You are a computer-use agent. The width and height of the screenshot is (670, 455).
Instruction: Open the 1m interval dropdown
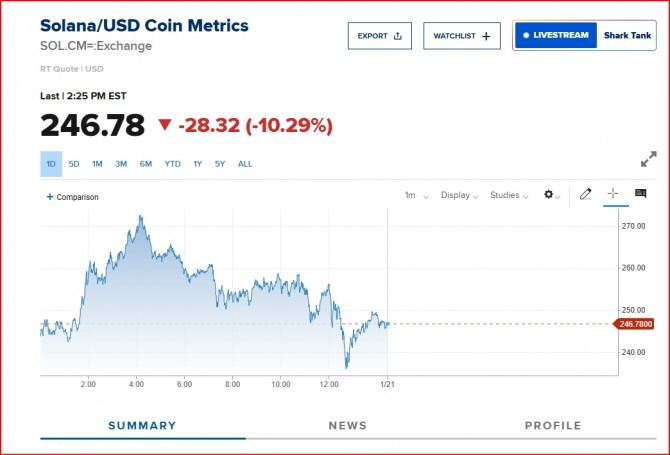point(413,195)
